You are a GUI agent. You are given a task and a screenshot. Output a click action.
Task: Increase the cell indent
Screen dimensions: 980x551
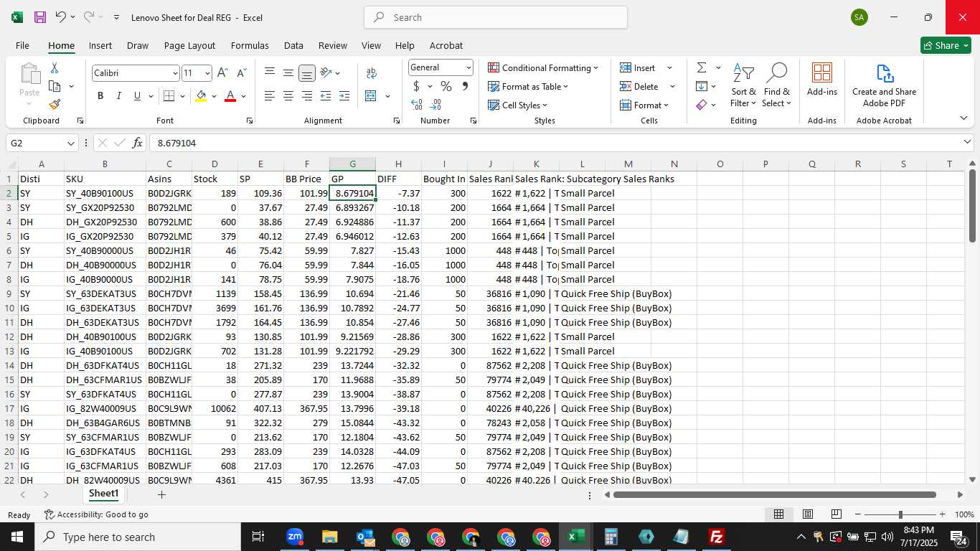pyautogui.click(x=344, y=96)
